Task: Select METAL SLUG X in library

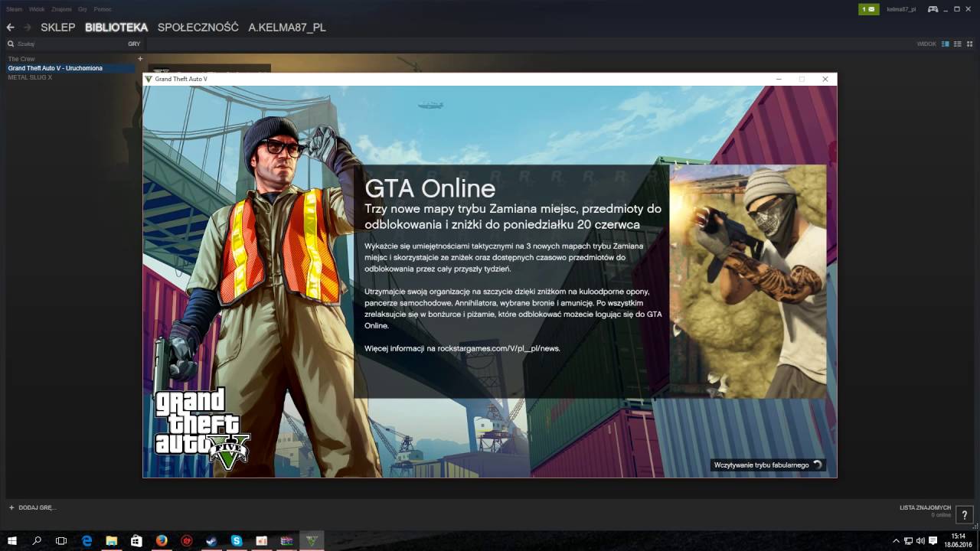Action: 30,77
